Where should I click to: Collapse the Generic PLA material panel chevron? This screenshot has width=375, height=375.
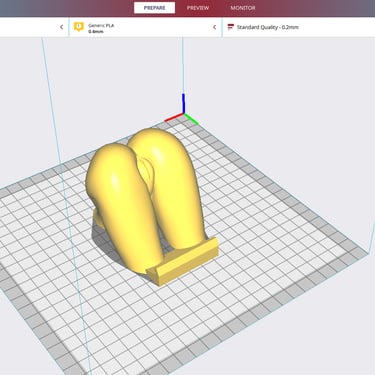215,27
